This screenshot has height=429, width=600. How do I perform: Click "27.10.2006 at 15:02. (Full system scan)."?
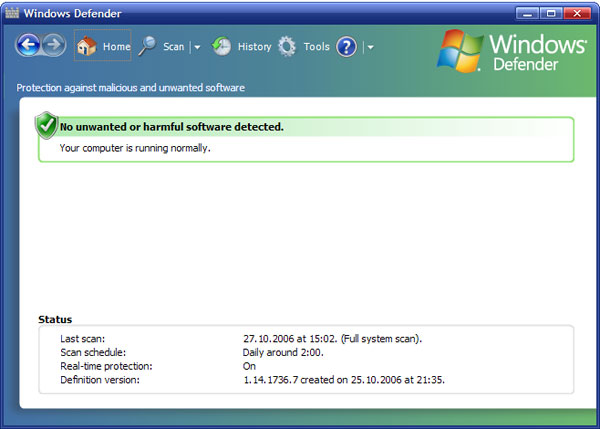pos(333,339)
